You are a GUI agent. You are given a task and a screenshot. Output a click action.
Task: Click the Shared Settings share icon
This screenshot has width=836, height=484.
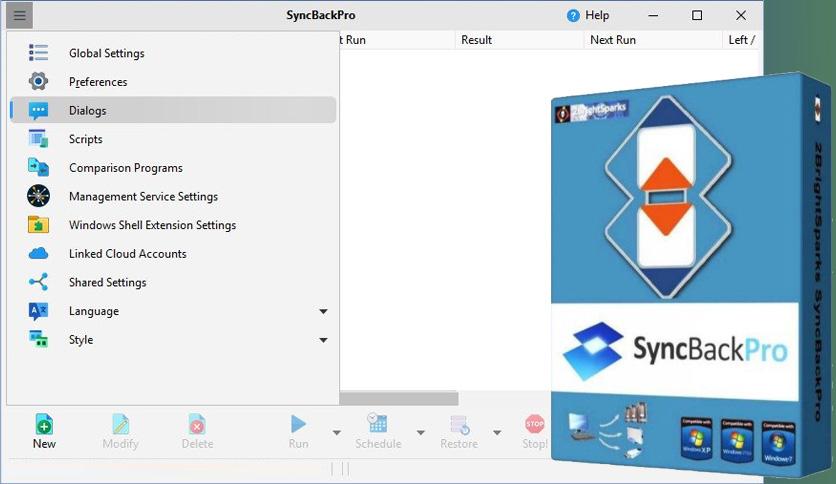click(x=38, y=282)
